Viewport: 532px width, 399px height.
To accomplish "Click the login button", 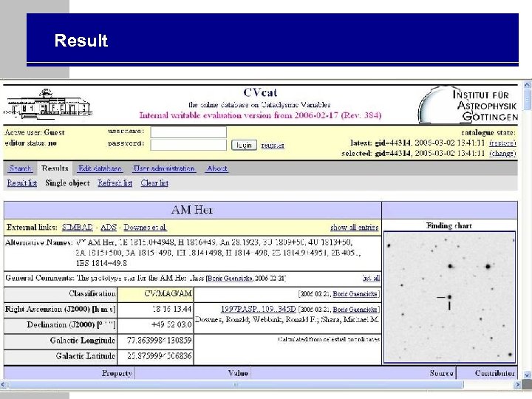I will pyautogui.click(x=244, y=146).
